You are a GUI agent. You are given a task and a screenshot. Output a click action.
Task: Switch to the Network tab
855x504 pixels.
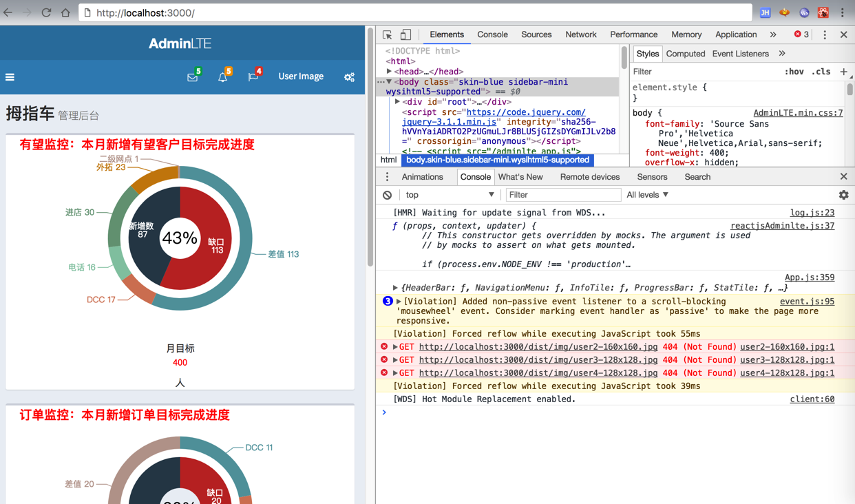click(x=580, y=34)
